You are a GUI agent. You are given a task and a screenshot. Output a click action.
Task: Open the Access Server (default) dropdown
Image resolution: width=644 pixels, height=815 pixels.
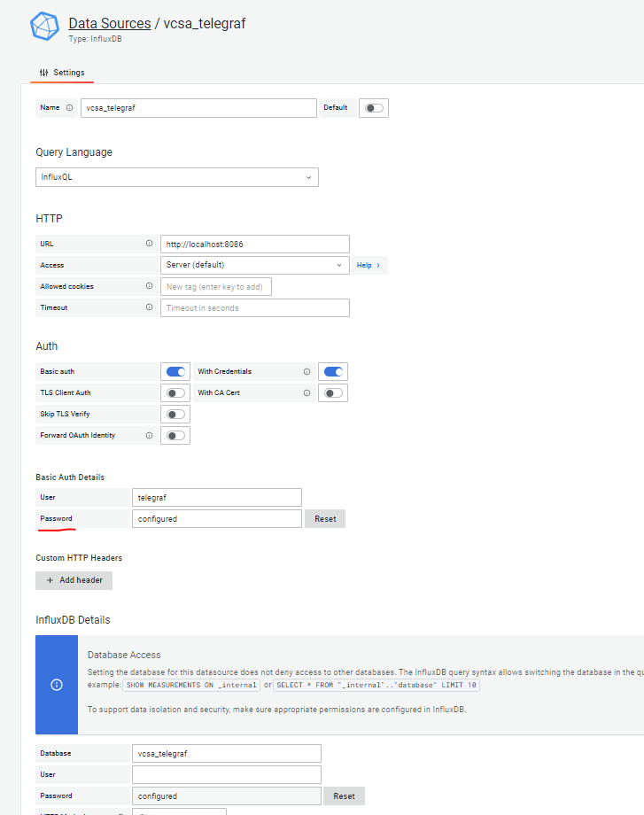click(255, 265)
